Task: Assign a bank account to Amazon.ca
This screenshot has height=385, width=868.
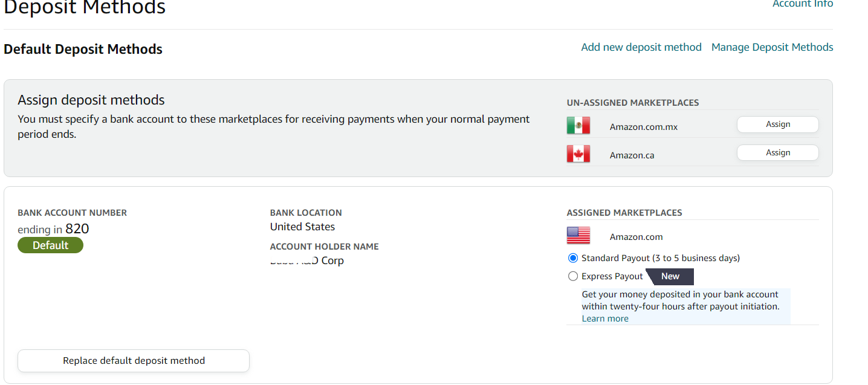Action: (x=778, y=152)
